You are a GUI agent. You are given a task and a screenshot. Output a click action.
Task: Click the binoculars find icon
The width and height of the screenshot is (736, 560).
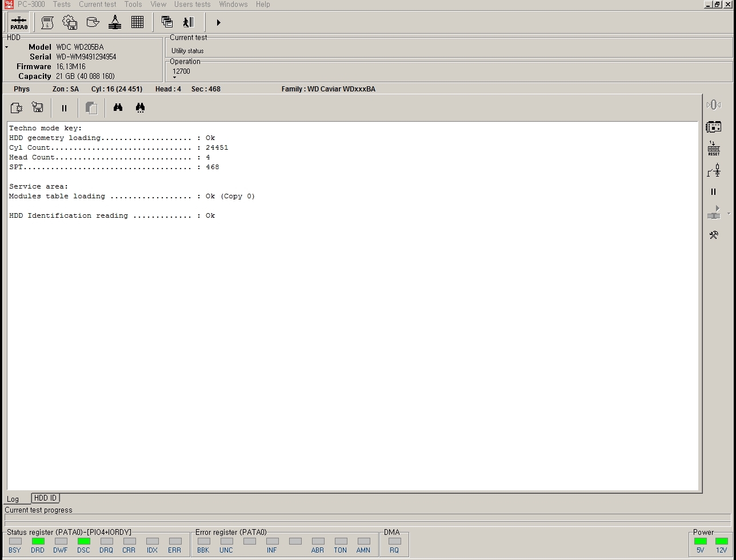[x=118, y=107]
